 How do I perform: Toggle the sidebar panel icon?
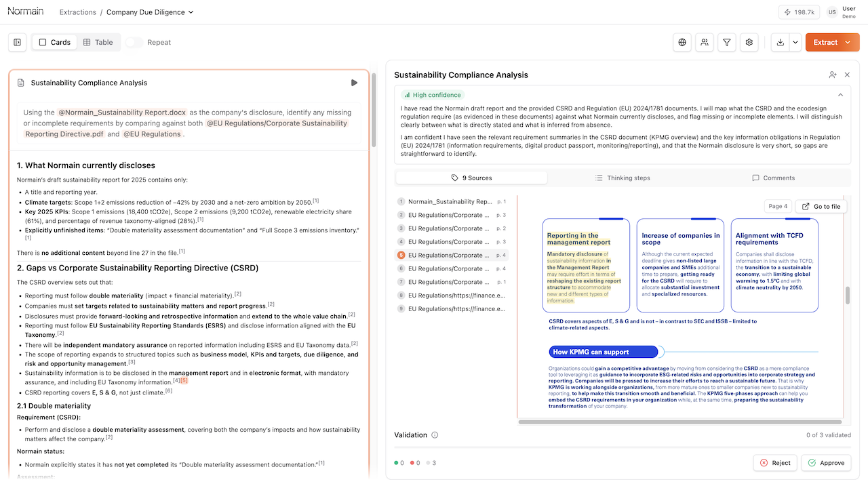click(18, 42)
